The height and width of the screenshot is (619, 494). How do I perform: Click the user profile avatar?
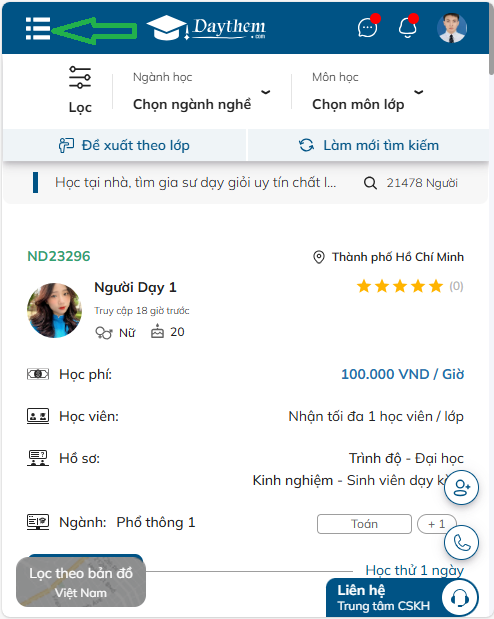(x=452, y=28)
